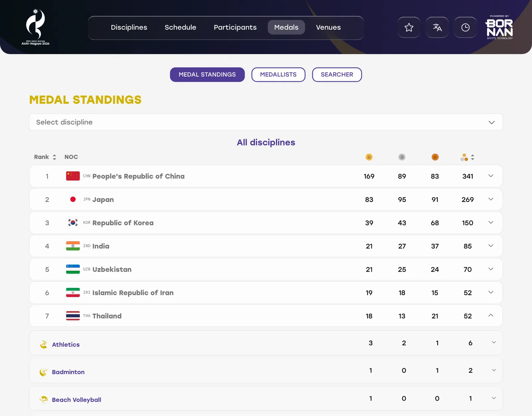Click the Iran flag icon

coord(73,293)
